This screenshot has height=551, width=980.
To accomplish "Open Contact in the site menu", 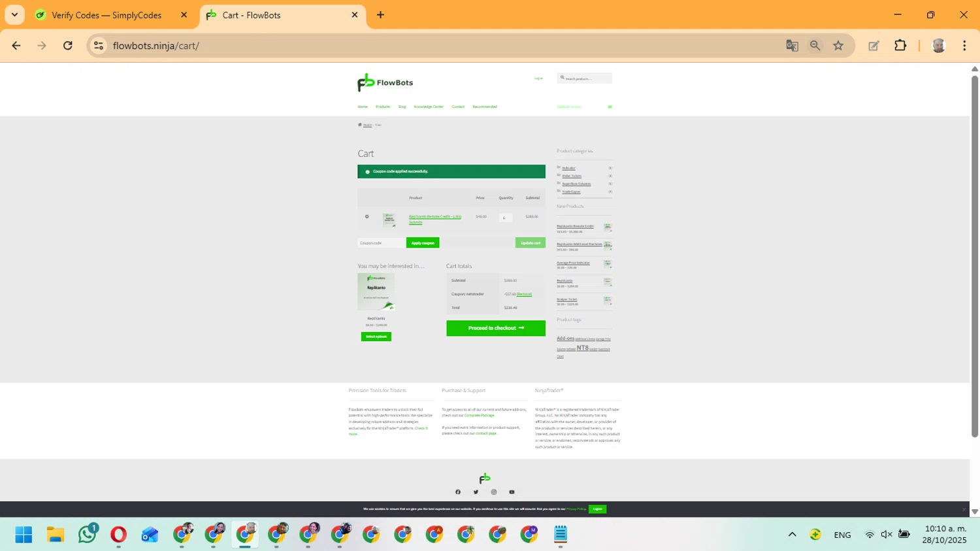I will (458, 107).
